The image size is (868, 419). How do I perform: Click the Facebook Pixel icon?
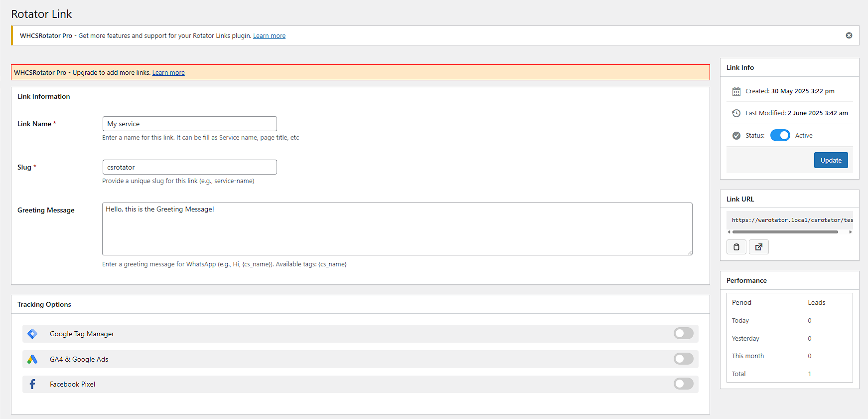tap(32, 384)
